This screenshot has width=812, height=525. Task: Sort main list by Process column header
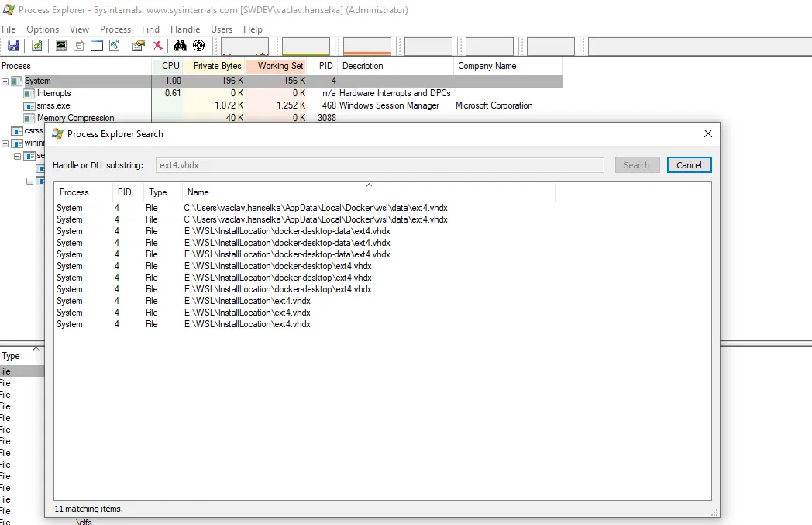(x=76, y=66)
